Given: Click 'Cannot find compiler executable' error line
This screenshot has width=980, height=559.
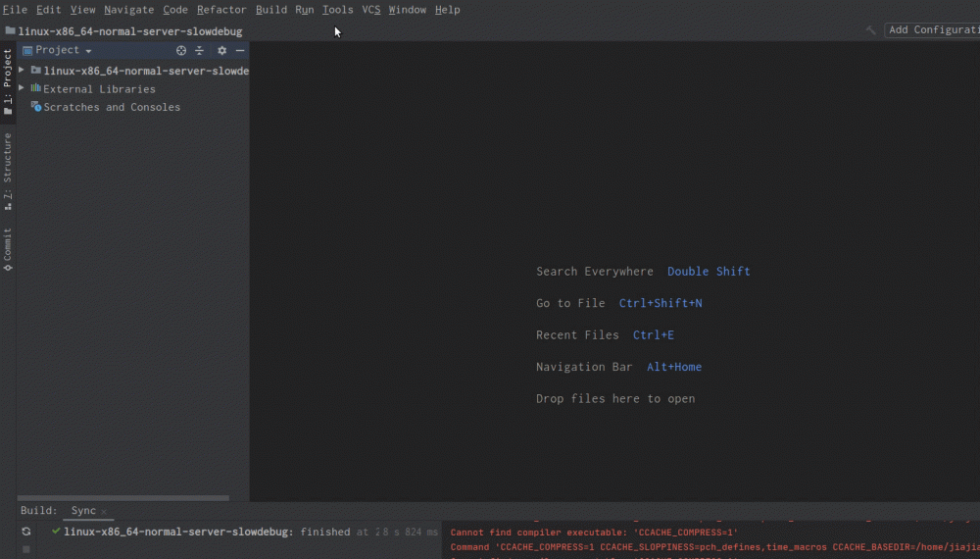Looking at the screenshot, I should point(594,533).
